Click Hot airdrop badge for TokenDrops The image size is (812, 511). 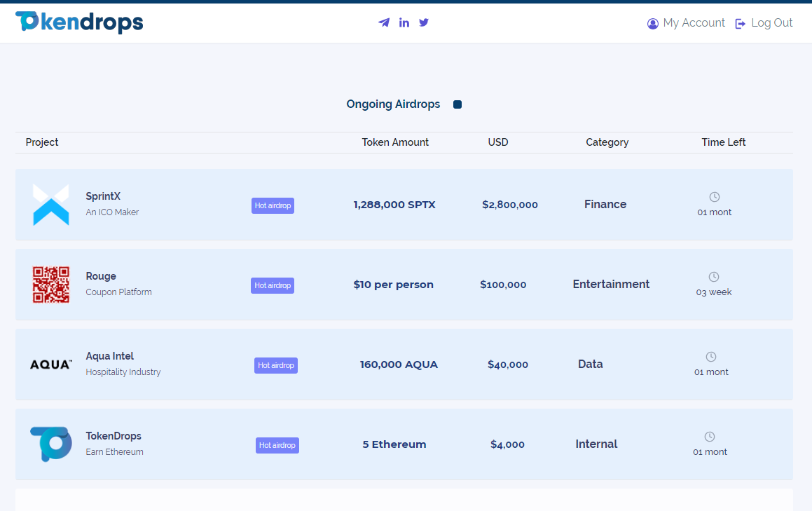click(277, 445)
